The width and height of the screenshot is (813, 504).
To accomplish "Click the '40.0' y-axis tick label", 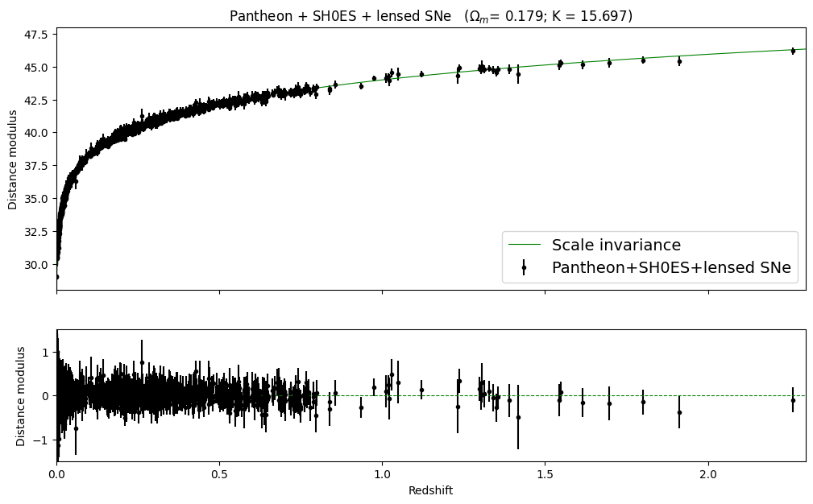I will click(36, 133).
